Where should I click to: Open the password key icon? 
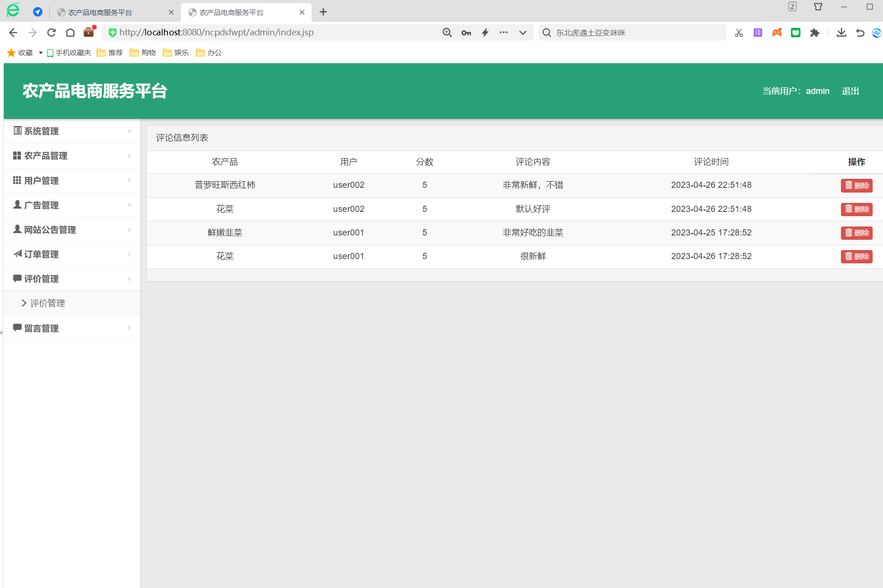tap(466, 33)
